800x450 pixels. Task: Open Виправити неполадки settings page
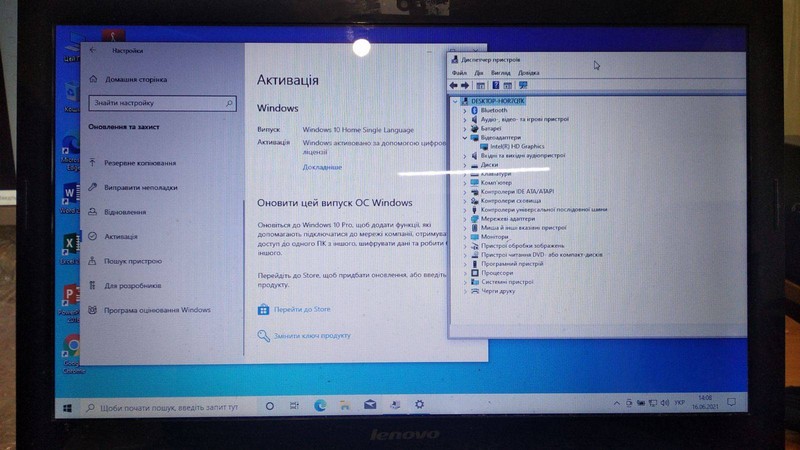(133, 187)
